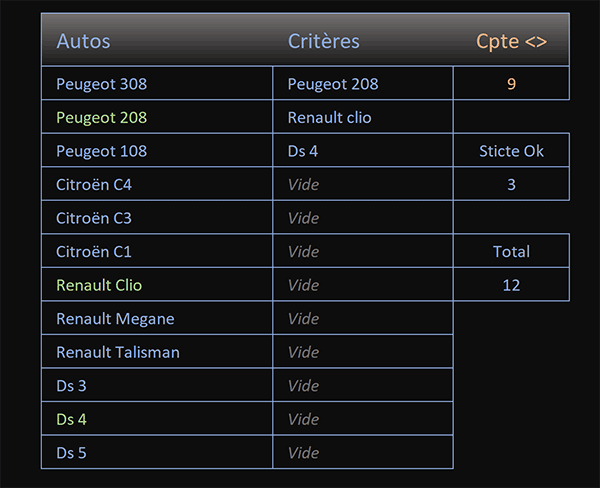The image size is (600, 488).
Task: Click the green Ds 4 Autos cell
Action: [x=157, y=419]
